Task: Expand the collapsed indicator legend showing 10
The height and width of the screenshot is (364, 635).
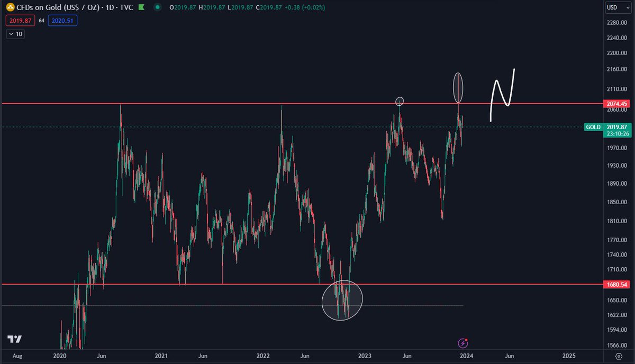Action: click(x=15, y=34)
